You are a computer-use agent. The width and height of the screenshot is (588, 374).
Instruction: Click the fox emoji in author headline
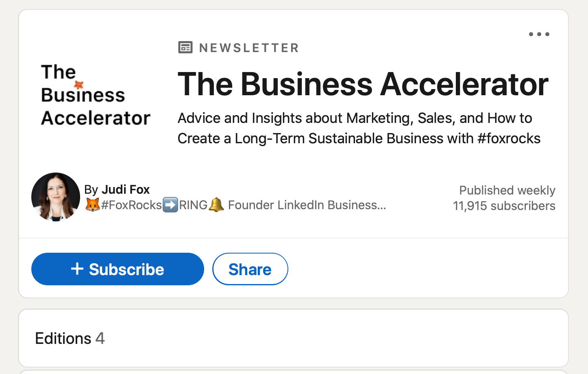92,205
